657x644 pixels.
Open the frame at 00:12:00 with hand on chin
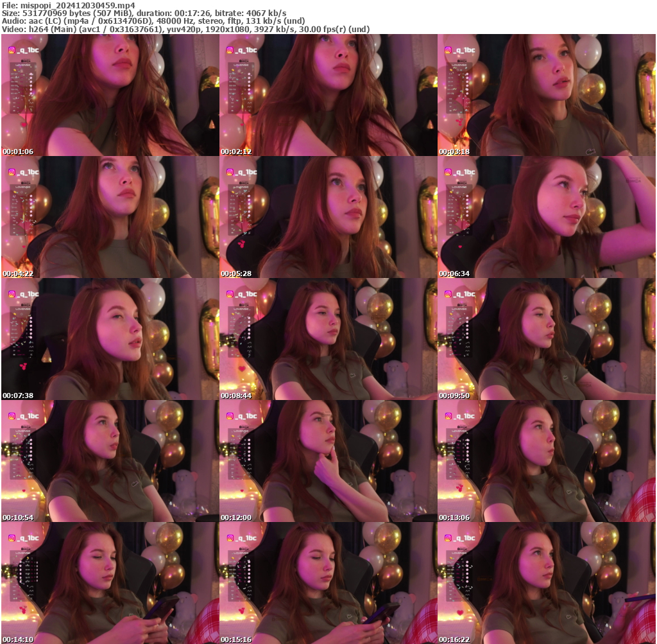pyautogui.click(x=328, y=461)
